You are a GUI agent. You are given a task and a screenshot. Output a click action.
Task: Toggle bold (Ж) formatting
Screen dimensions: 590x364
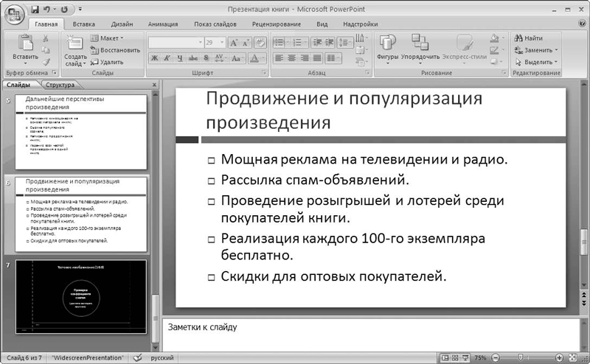click(156, 57)
